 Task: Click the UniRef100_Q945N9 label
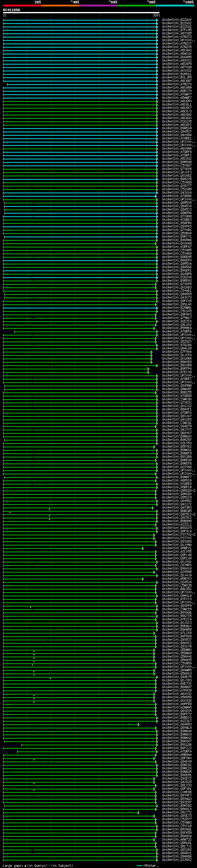[x=177, y=386]
